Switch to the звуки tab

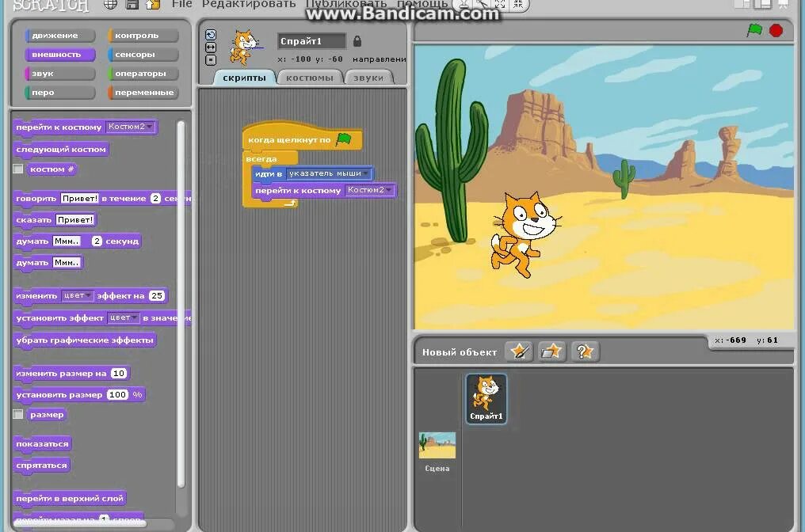tap(368, 78)
